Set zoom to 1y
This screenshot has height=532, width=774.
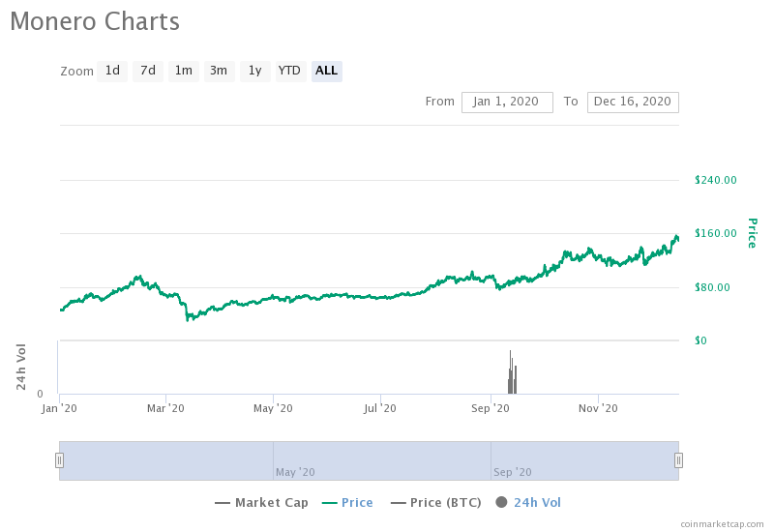[x=254, y=71]
